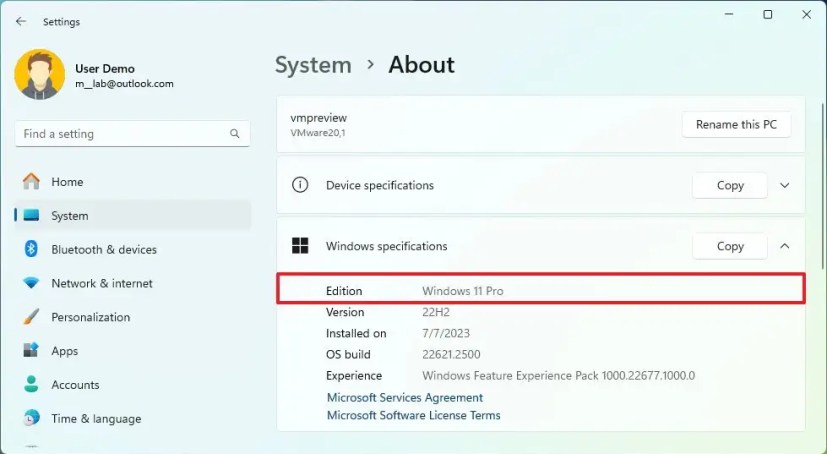This screenshot has width=827, height=454.
Task: Open Home via the house icon
Action: (x=31, y=181)
